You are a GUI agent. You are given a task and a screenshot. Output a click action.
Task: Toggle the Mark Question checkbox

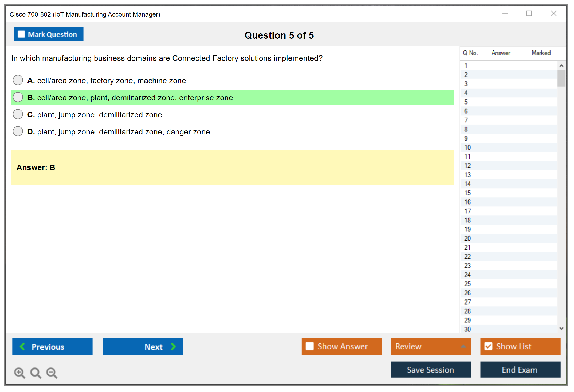(x=21, y=34)
